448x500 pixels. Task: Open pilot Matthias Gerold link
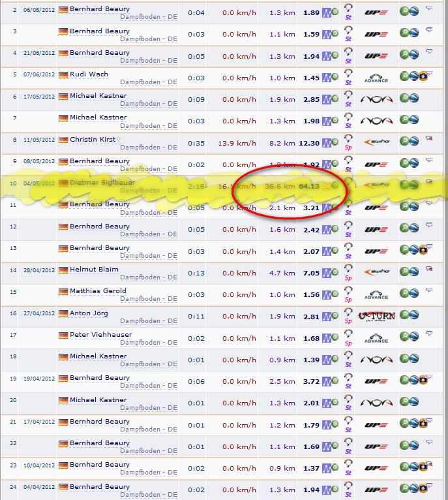[x=98, y=291]
